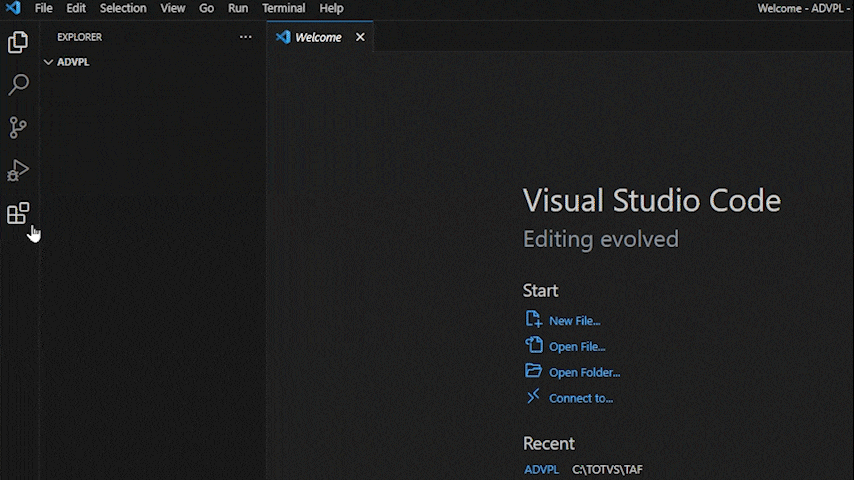854x480 pixels.
Task: Click the C:\TOTVS\TAF recent path text
Action: point(607,469)
